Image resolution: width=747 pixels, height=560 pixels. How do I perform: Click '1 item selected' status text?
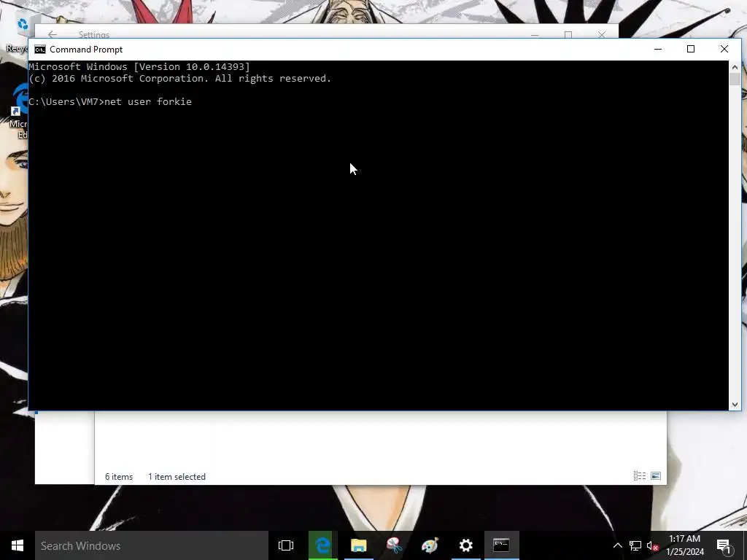(x=177, y=477)
